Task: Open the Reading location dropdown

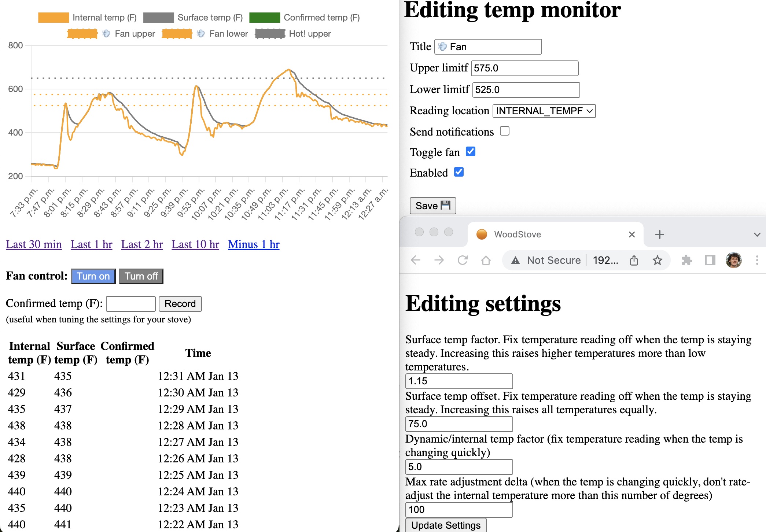Action: 544,111
